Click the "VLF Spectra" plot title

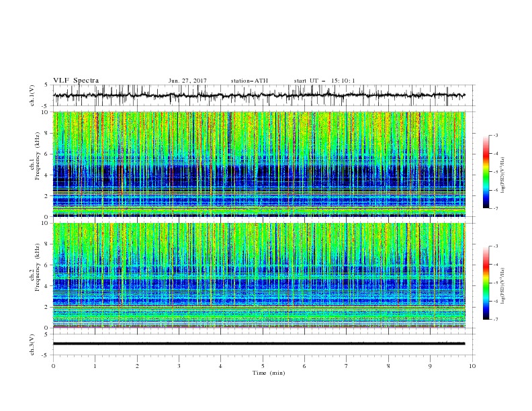[x=76, y=81]
